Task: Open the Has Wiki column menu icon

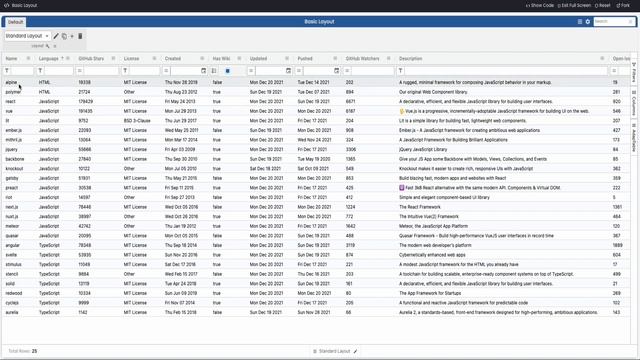Action: (x=239, y=58)
